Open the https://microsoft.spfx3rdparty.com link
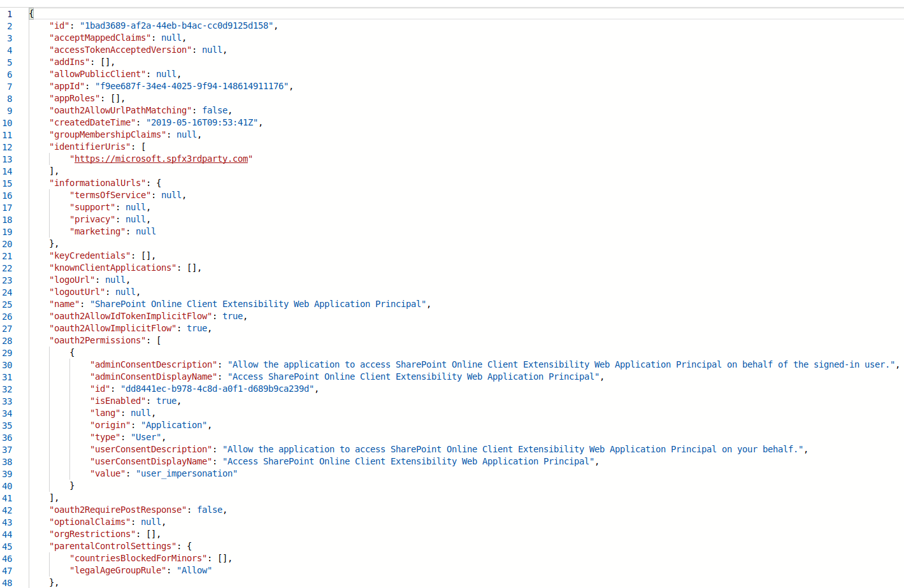 tap(161, 159)
